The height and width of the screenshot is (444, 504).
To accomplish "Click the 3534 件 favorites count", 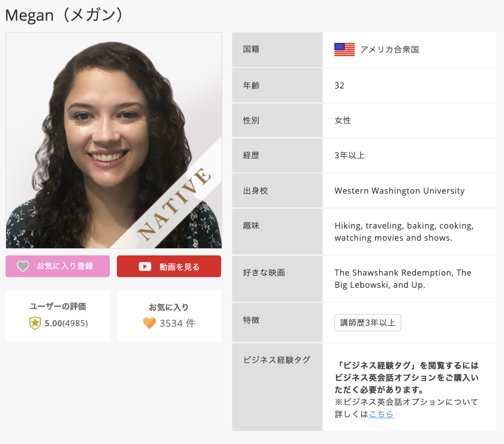I will [177, 323].
